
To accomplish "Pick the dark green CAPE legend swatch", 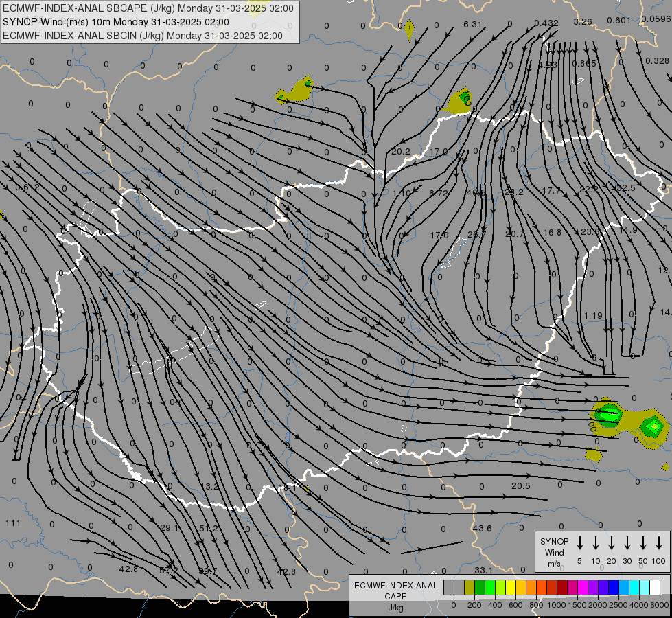I will coord(480,587).
